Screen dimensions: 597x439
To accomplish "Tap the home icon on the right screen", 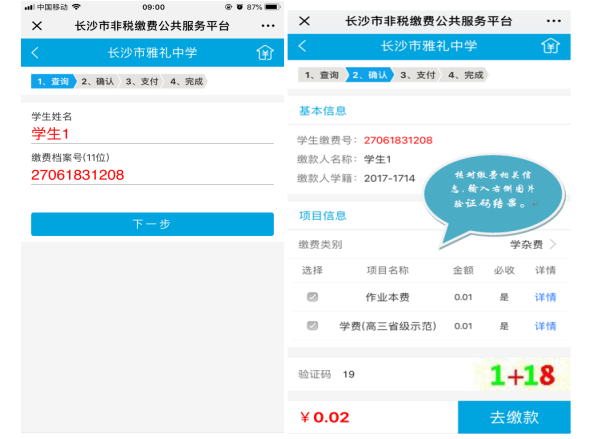I will click(x=550, y=46).
